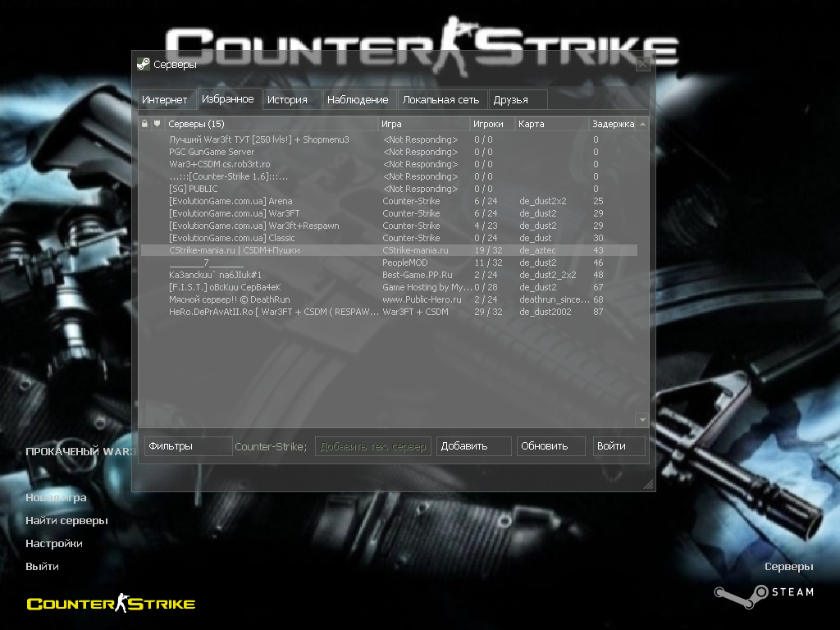Select the [F.I.S.T.] oBcKuu CepBa4eK server
This screenshot has height=630, width=840.
(389, 288)
